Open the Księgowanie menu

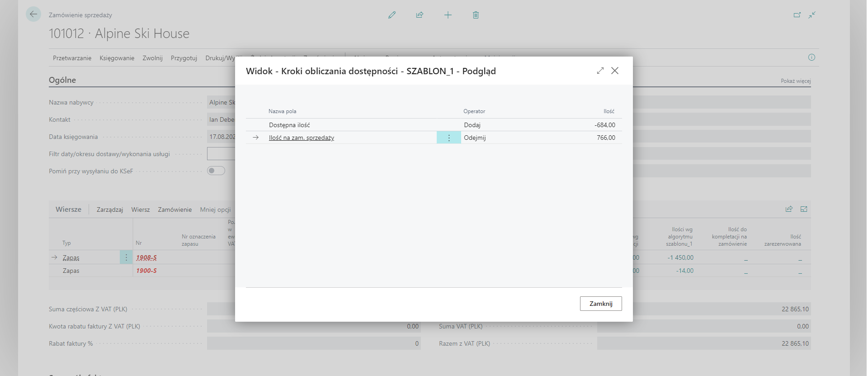pos(117,58)
